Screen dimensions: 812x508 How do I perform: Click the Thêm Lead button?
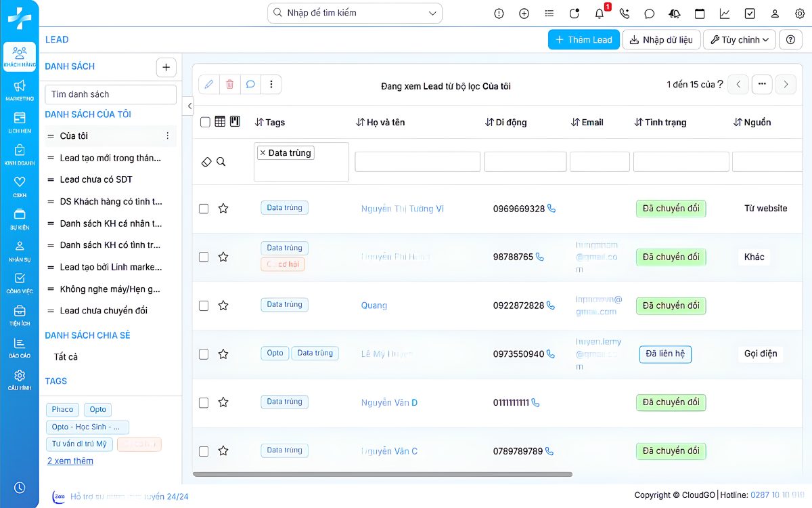(583, 40)
